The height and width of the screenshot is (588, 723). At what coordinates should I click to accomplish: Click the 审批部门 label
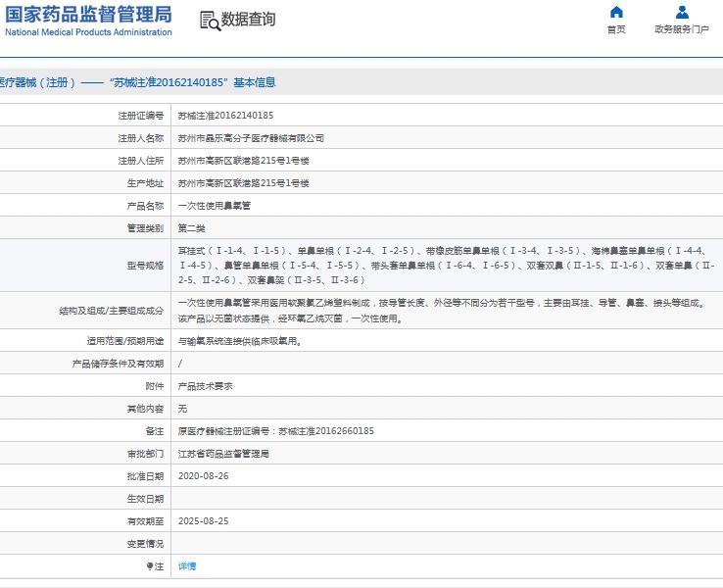click(145, 454)
